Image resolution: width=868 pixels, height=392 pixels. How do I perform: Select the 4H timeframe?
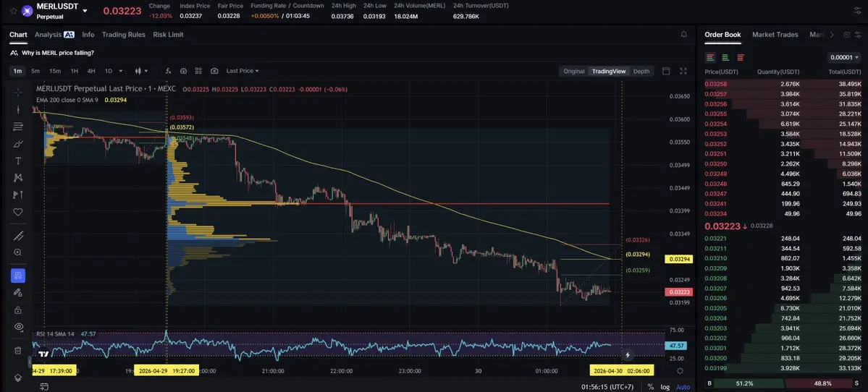[91, 71]
